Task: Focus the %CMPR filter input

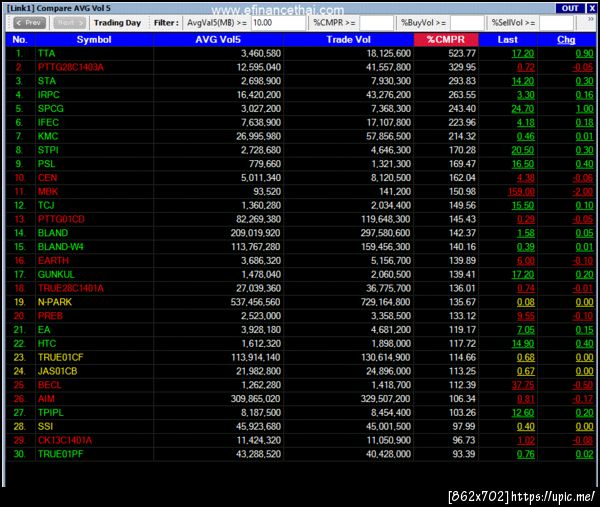Action: tap(376, 23)
